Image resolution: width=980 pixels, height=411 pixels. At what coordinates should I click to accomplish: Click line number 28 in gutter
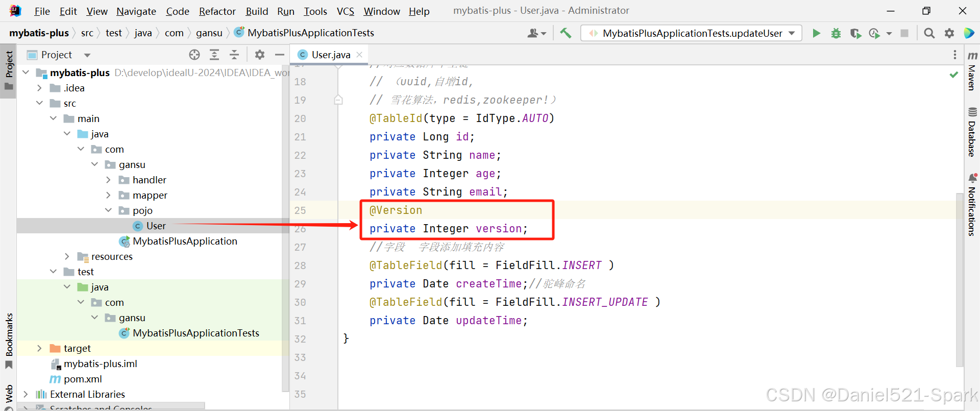click(x=300, y=265)
